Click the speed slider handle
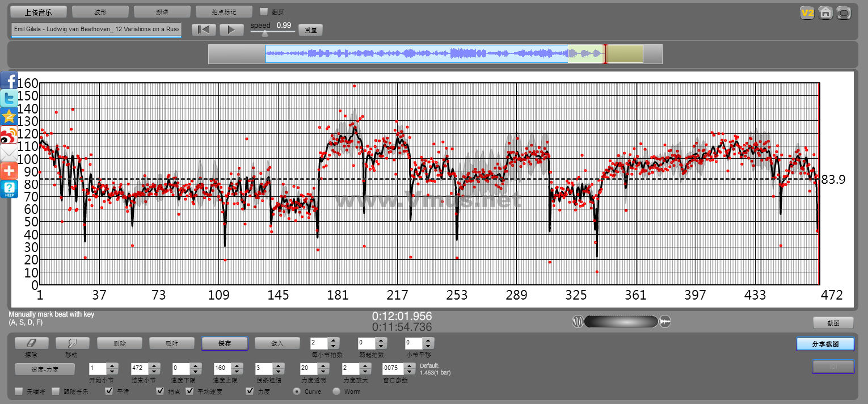The width and height of the screenshot is (868, 404). (x=265, y=33)
